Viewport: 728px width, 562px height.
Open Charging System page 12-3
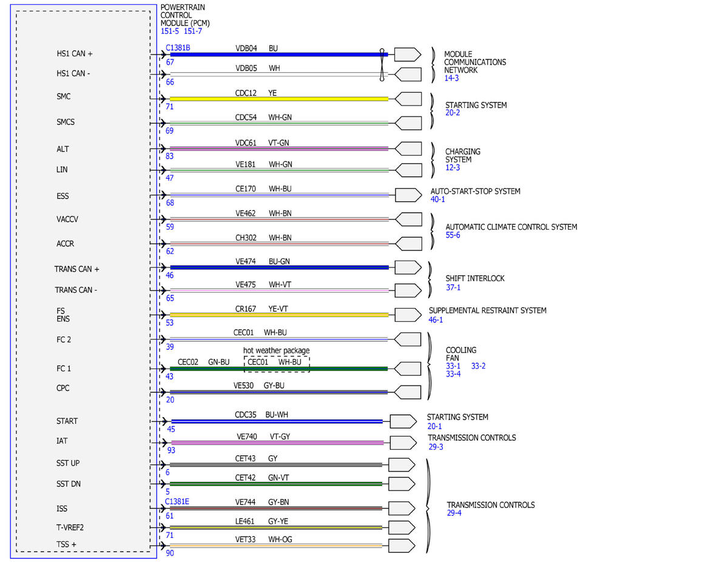pos(453,168)
